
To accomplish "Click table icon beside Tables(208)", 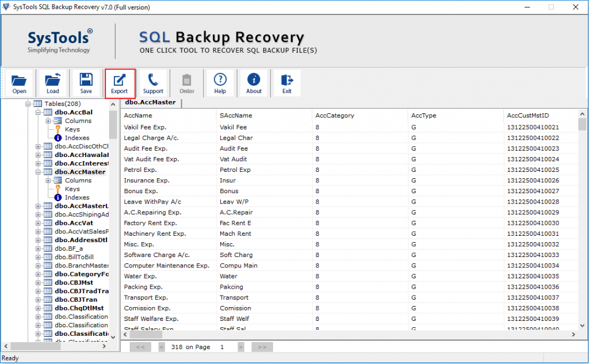I will pyautogui.click(x=38, y=104).
